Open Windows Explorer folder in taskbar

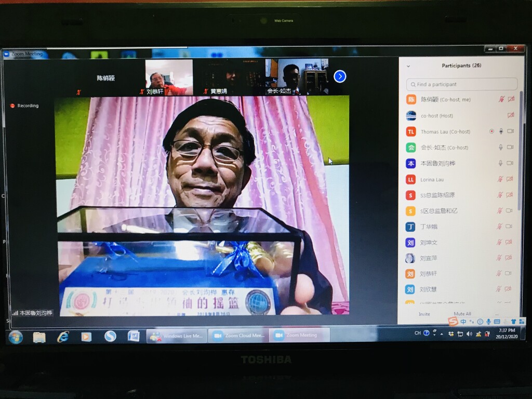(x=39, y=337)
